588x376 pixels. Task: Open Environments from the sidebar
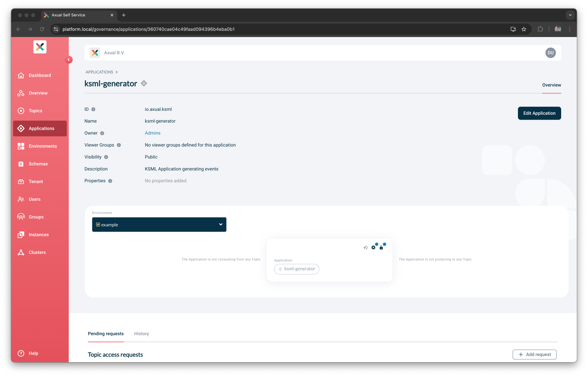tap(40, 146)
